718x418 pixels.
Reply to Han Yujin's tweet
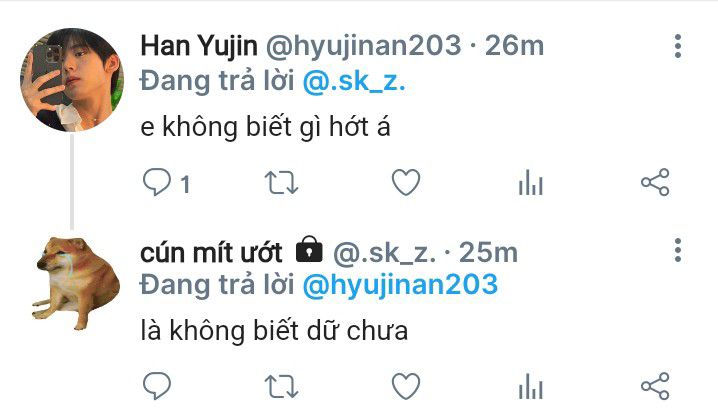pyautogui.click(x=157, y=182)
